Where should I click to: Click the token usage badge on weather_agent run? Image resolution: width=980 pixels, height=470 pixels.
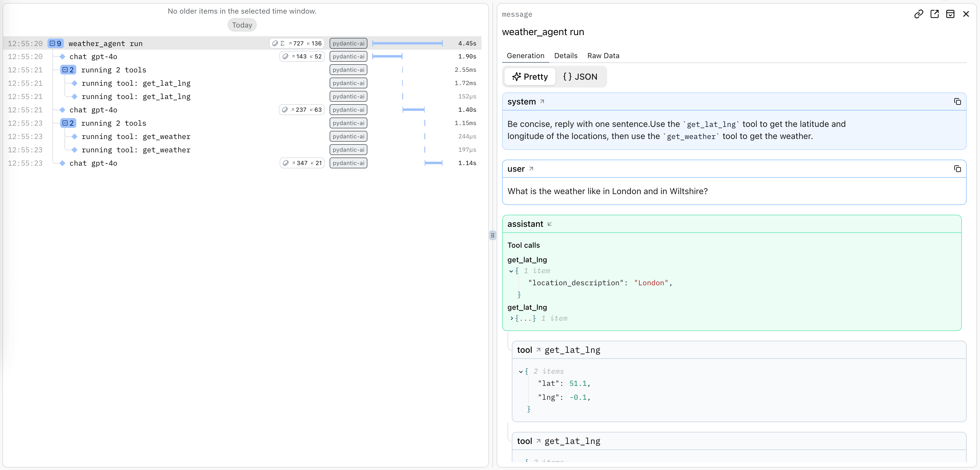point(297,43)
